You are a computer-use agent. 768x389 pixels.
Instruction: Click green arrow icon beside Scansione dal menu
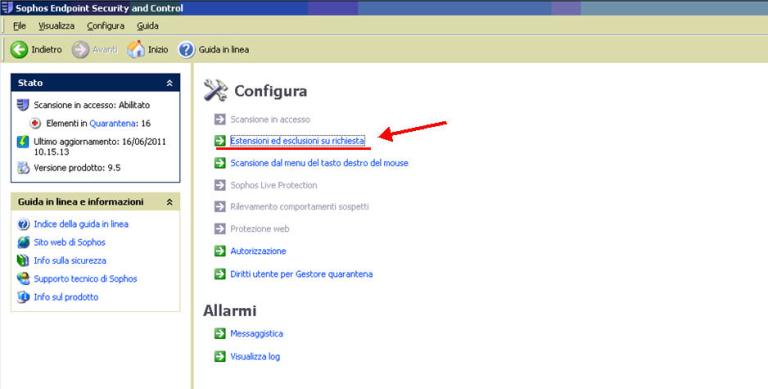[220, 163]
